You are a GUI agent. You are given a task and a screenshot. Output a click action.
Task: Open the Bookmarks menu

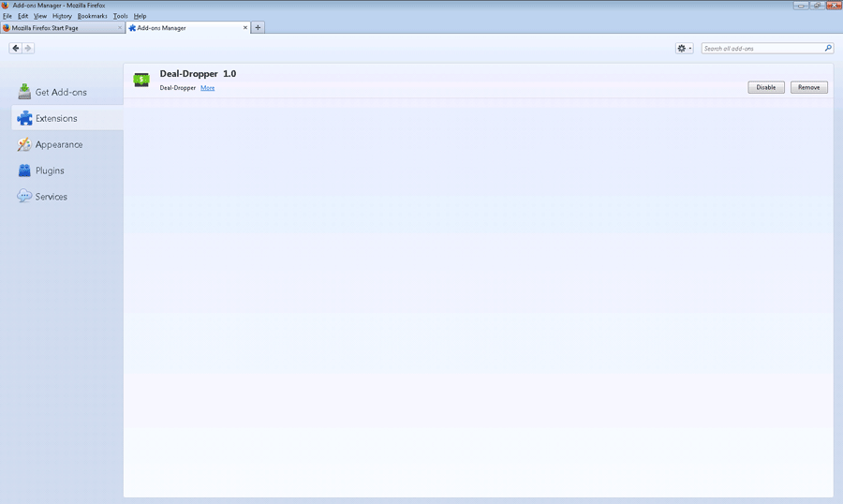tap(92, 16)
